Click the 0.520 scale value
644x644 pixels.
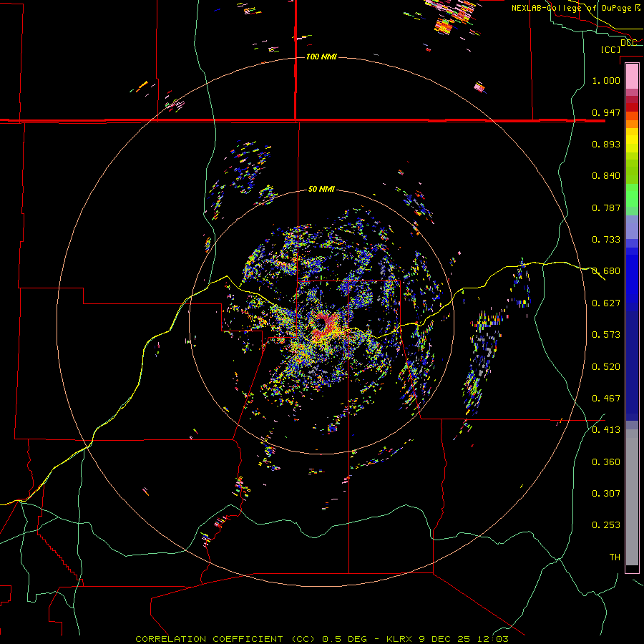(606, 367)
